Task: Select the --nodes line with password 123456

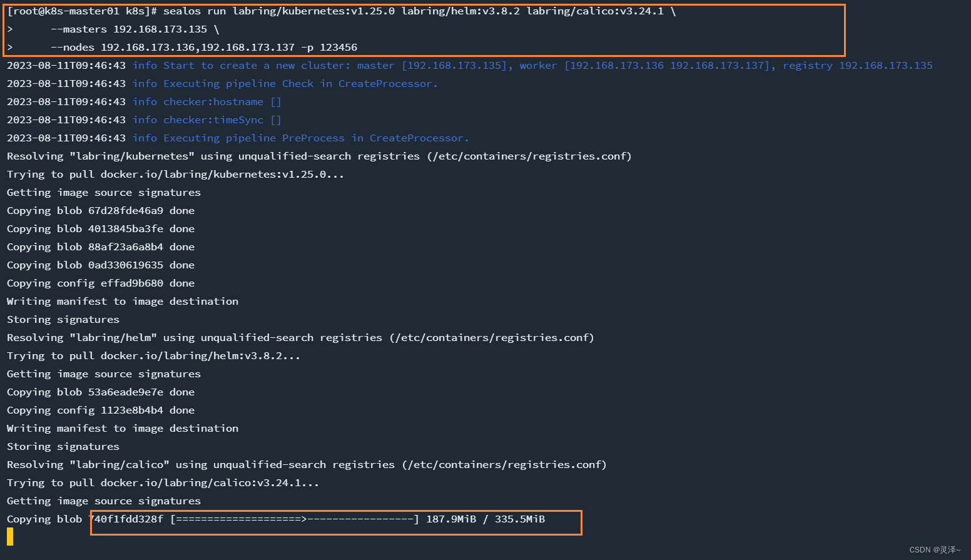Action: tap(182, 48)
